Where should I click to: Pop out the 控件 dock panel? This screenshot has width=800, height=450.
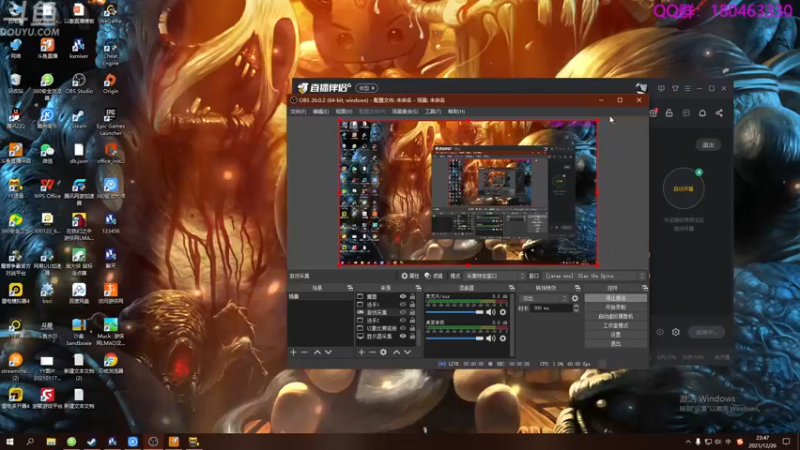pyautogui.click(x=644, y=288)
